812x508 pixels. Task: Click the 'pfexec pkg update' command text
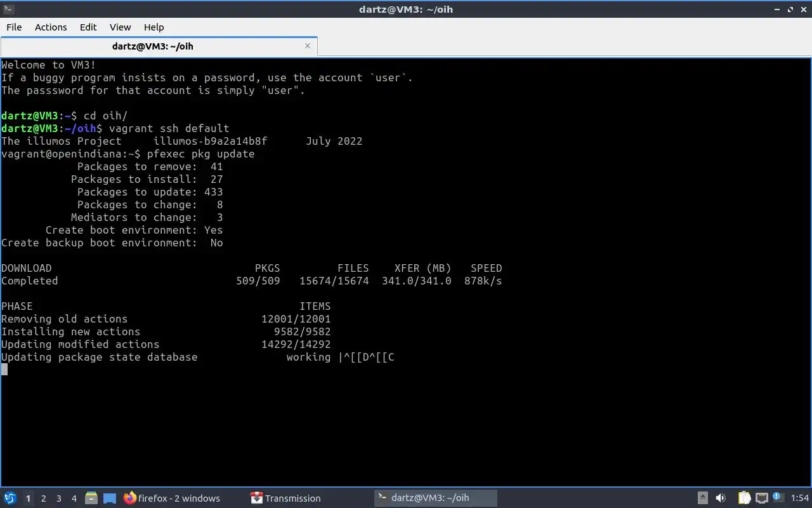click(200, 154)
